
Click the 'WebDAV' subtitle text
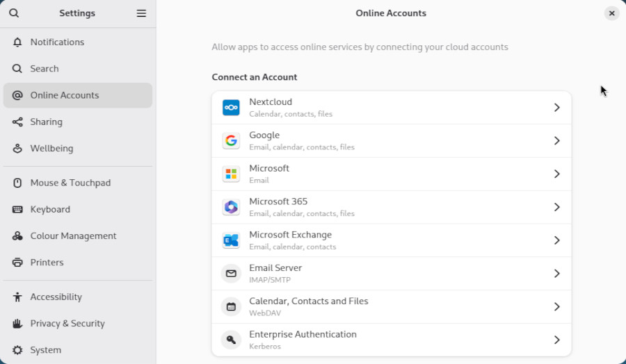click(265, 313)
